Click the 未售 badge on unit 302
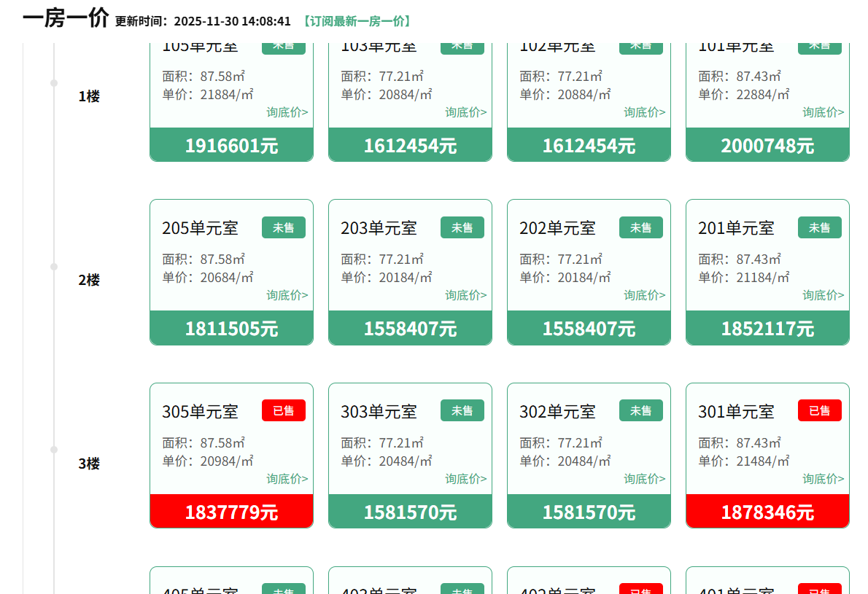The image size is (868, 594). (x=640, y=410)
